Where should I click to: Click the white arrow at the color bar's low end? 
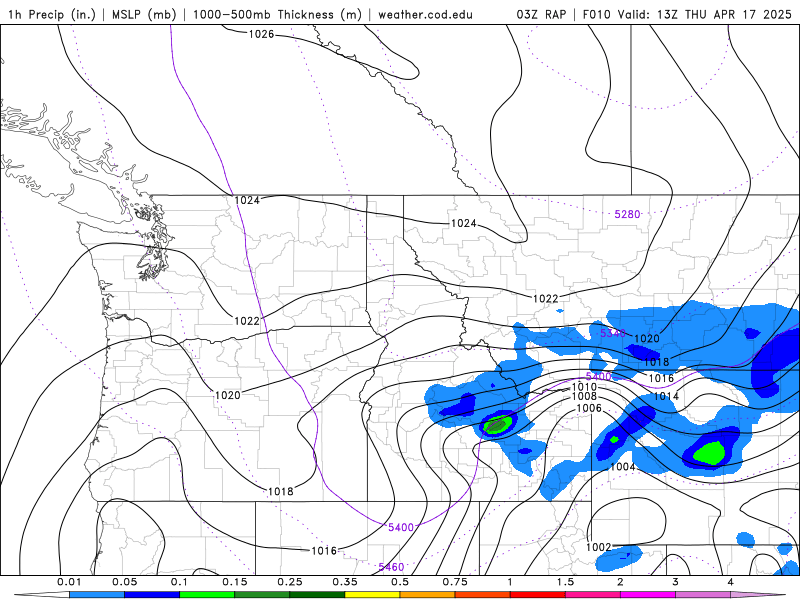[42, 595]
